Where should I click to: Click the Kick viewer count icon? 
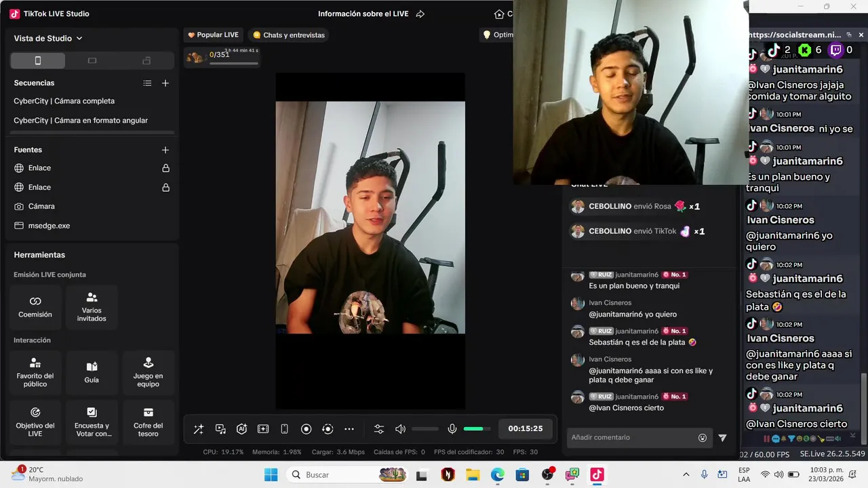pos(804,49)
